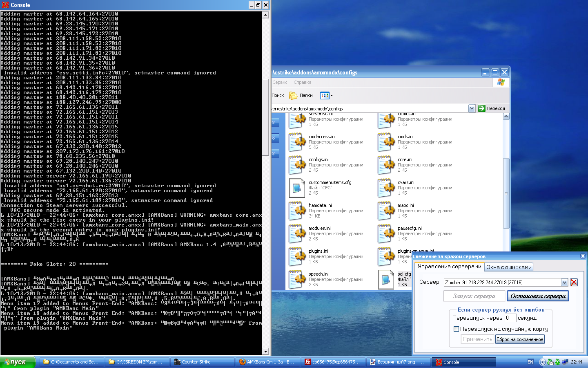Viewport: 588px width, 368px height.
Task: Open the Start (пуск) menu
Action: pyautogui.click(x=18, y=362)
